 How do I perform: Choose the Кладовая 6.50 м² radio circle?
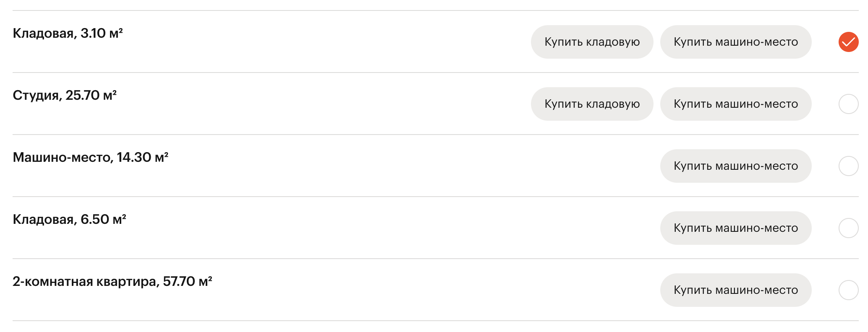(848, 228)
